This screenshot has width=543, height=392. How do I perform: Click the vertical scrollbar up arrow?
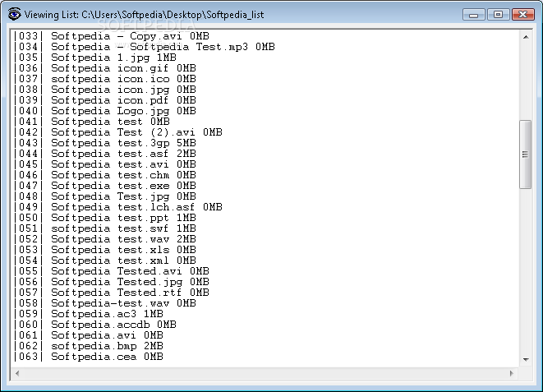pyautogui.click(x=526, y=37)
